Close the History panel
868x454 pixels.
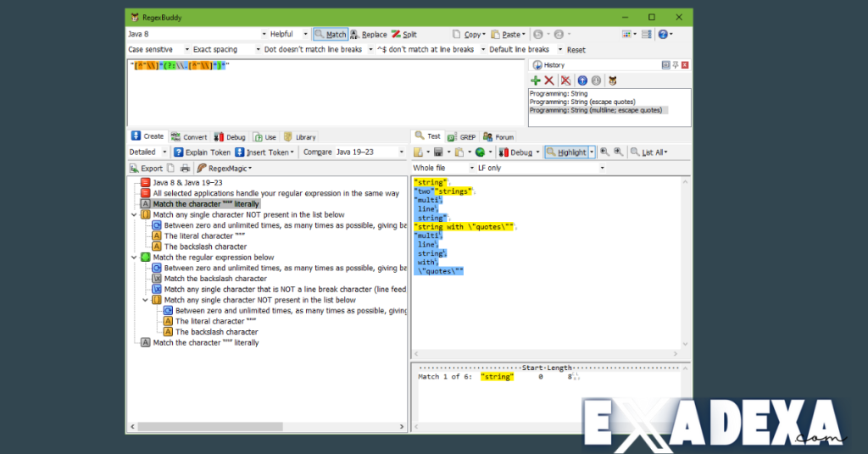685,65
